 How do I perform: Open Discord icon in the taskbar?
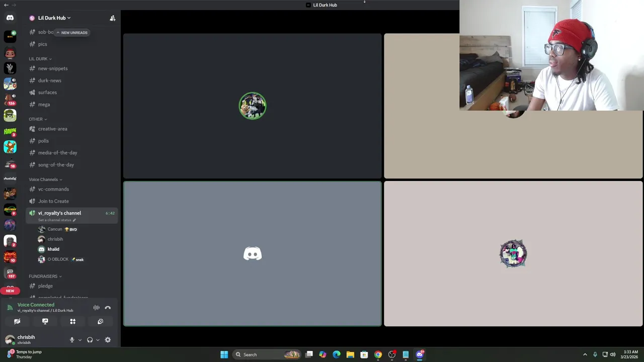click(420, 354)
